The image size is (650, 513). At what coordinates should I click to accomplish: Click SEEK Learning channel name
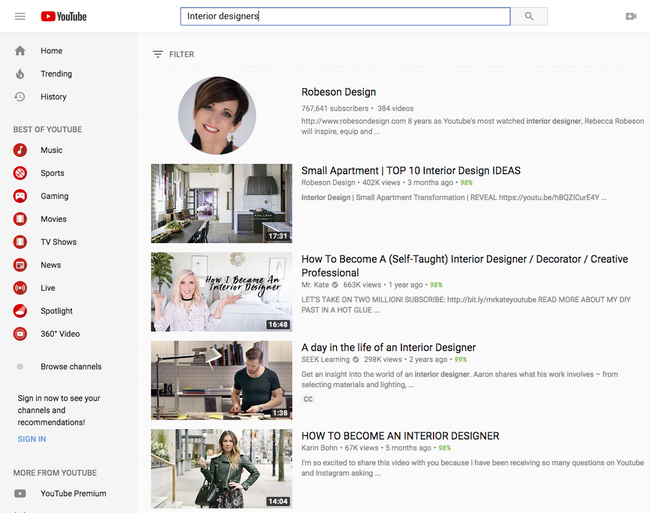pos(325,359)
